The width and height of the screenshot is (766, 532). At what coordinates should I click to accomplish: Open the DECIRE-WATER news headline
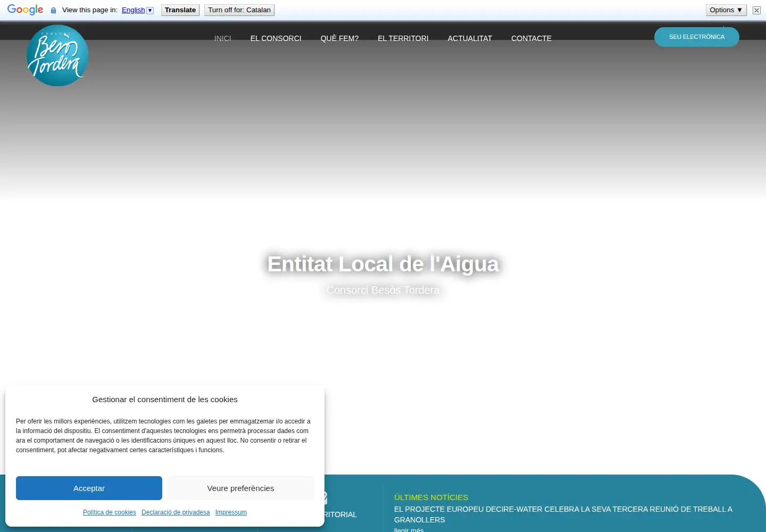(563, 514)
